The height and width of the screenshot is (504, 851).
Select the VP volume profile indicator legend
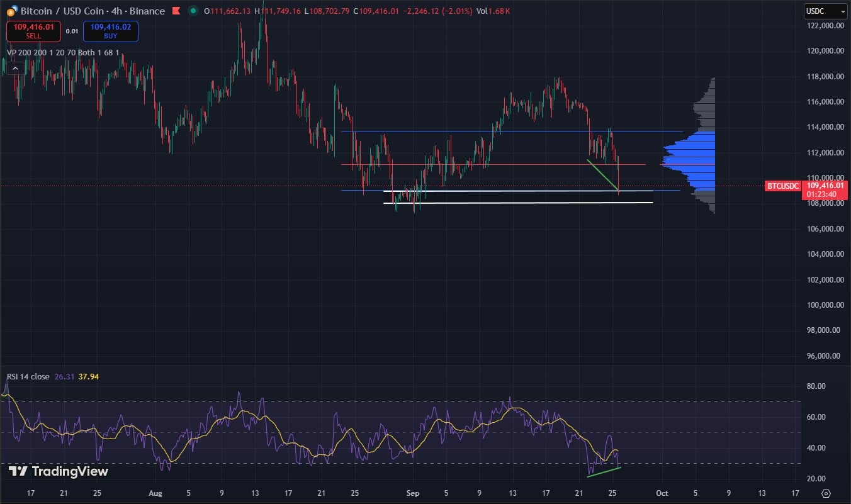(x=63, y=53)
